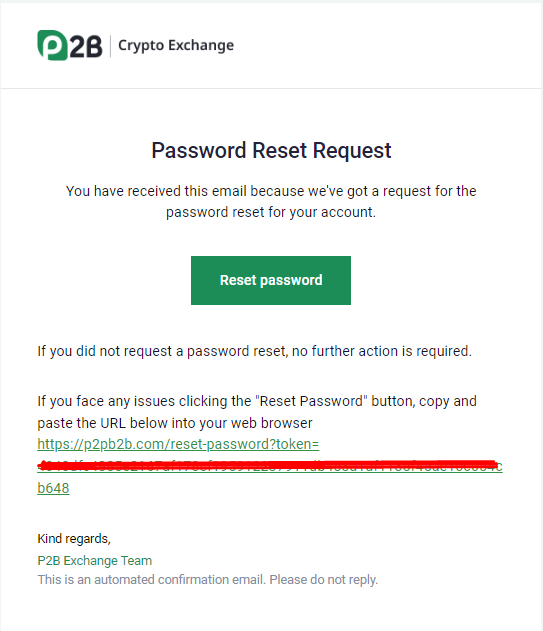This screenshot has width=543, height=631.
Task: Click the b648 link ending
Action: click(53, 488)
